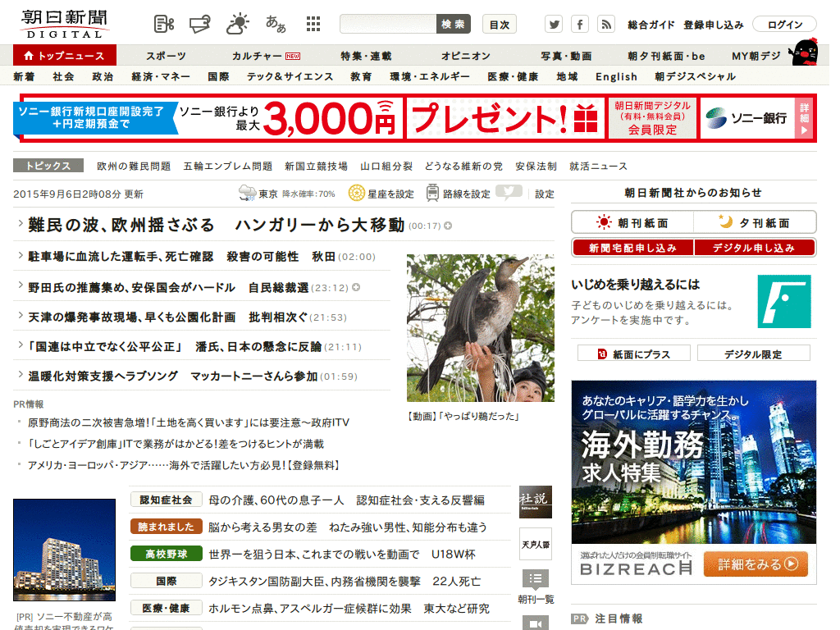This screenshot has height=630, width=840.
Task: Expand the 温暖化対策支援へラブソング headline arrow
Action: [21, 374]
